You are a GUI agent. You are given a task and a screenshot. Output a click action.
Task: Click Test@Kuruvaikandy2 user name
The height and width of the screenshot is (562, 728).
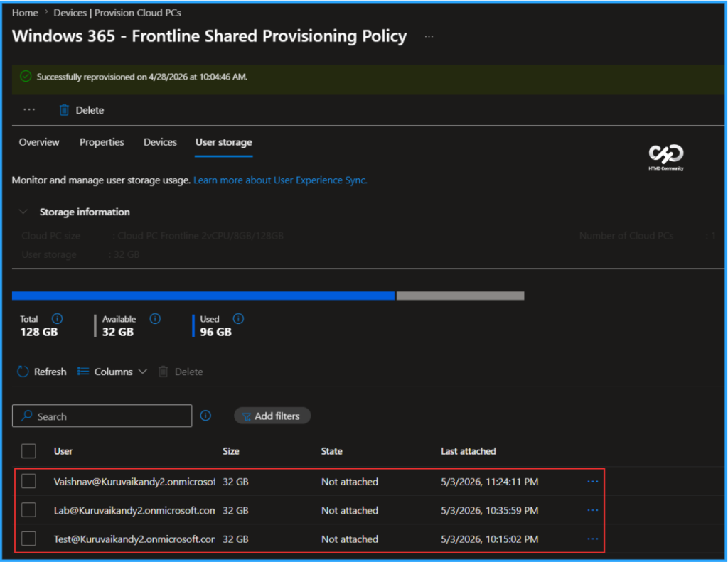pos(134,539)
